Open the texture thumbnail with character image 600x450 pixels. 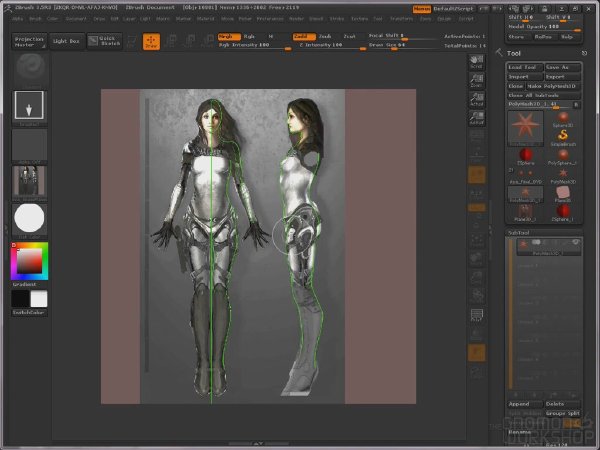[29, 181]
